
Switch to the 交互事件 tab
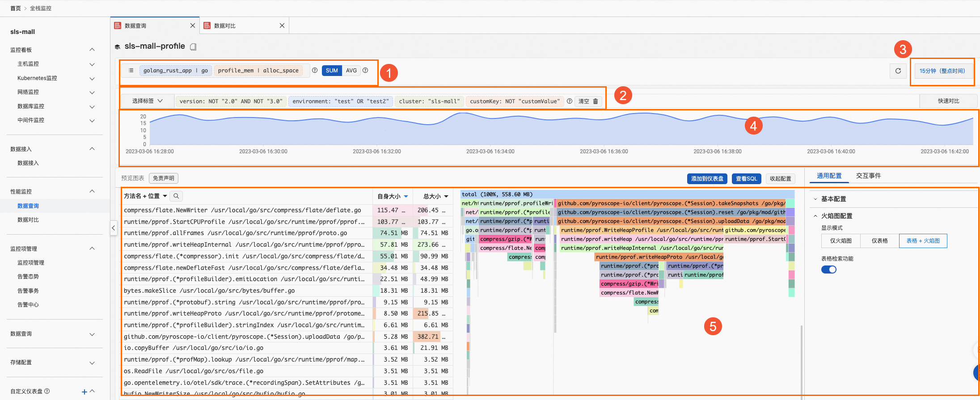pyautogui.click(x=868, y=176)
